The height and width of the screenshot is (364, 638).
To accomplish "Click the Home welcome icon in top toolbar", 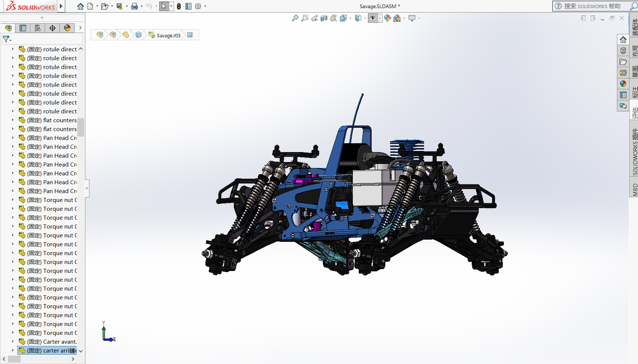I will tap(80, 6).
